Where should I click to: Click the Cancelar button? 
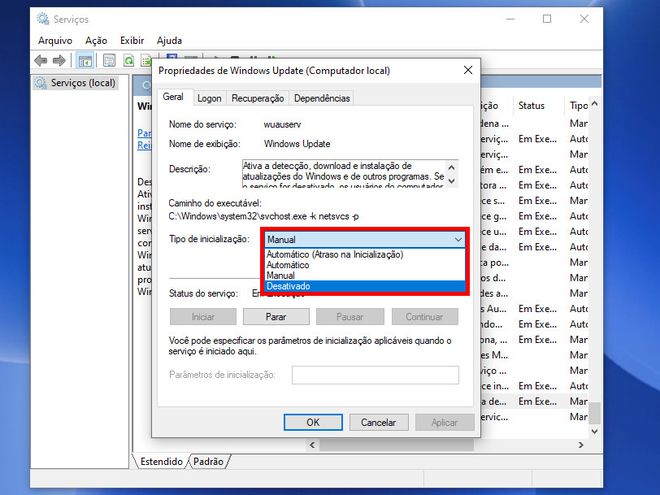(x=378, y=422)
